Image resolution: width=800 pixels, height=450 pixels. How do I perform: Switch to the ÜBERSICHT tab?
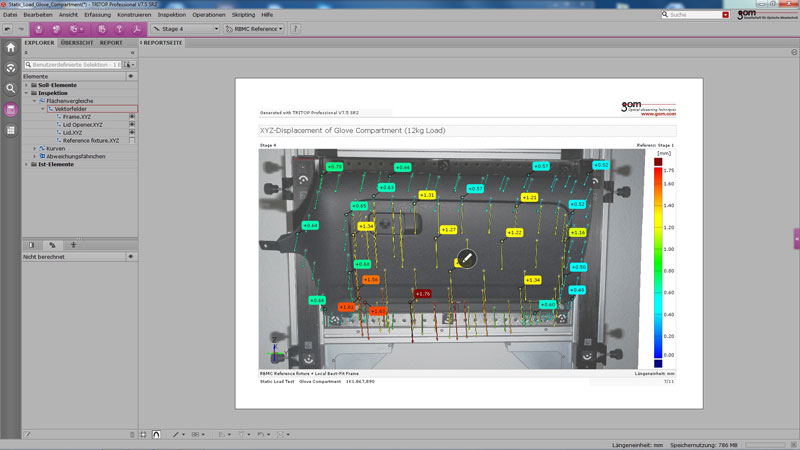(77, 43)
